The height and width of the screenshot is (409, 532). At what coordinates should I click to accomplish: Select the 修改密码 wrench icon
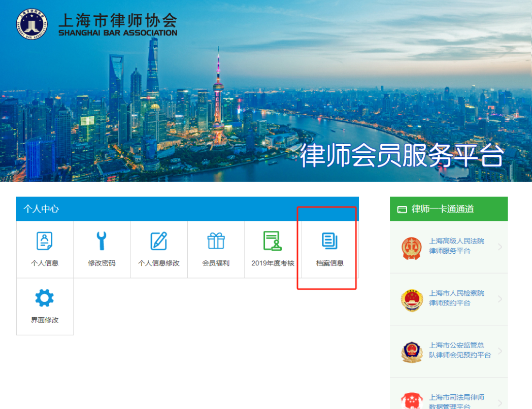tap(102, 241)
